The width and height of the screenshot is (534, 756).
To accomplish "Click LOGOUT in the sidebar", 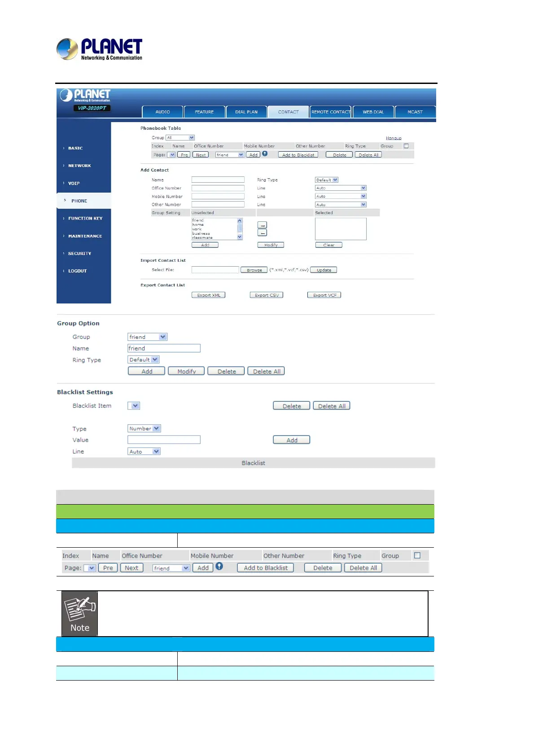I will (x=77, y=271).
